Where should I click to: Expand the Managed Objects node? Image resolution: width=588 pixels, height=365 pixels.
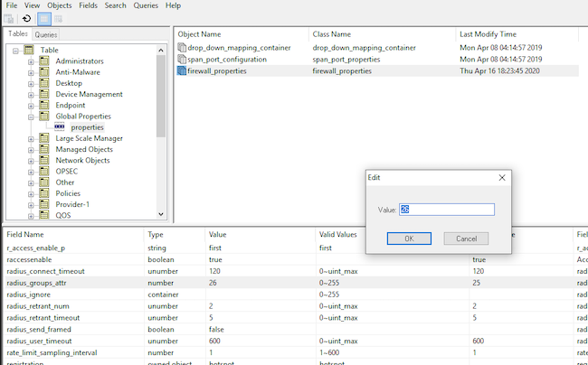pyautogui.click(x=31, y=150)
